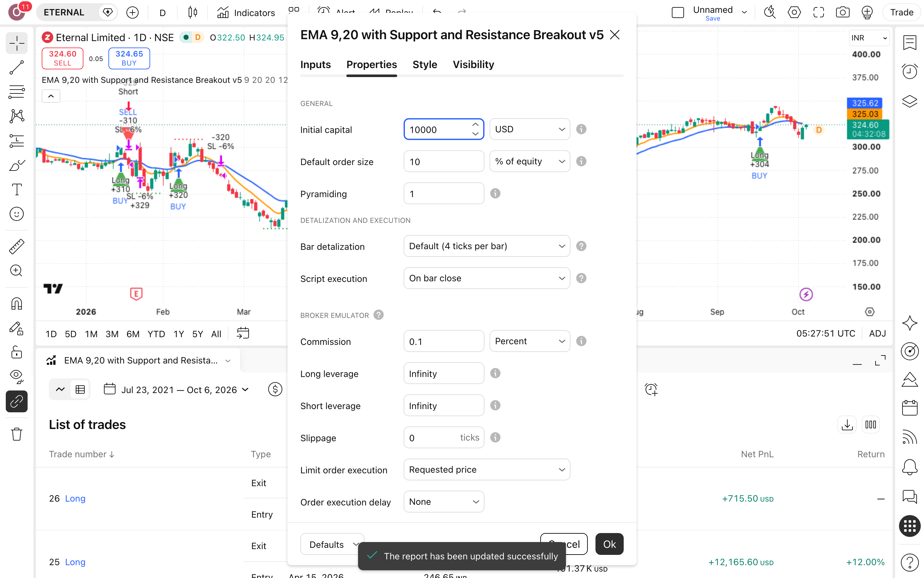The height and width of the screenshot is (578, 924).
Task: Open the candlestick chart style picker
Action: (193, 13)
